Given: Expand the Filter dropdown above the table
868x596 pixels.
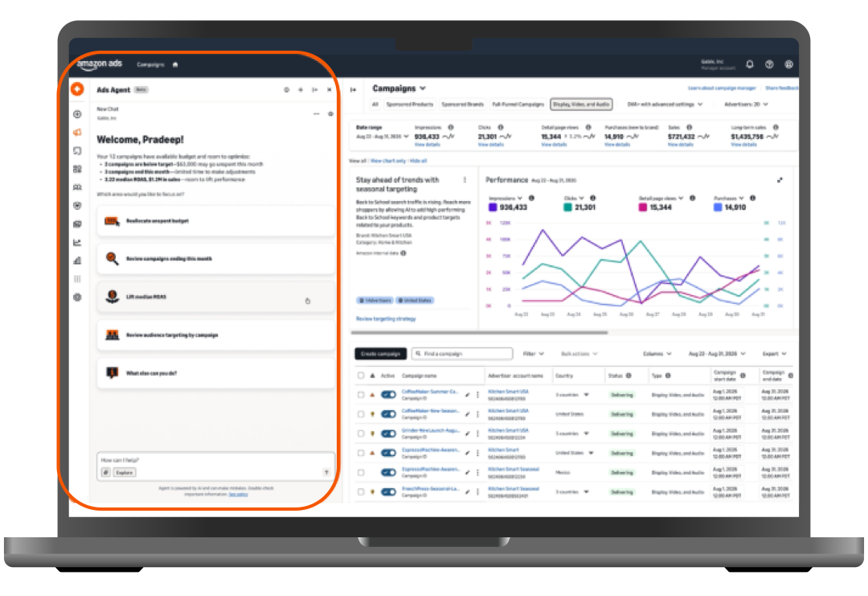Looking at the screenshot, I should [534, 353].
